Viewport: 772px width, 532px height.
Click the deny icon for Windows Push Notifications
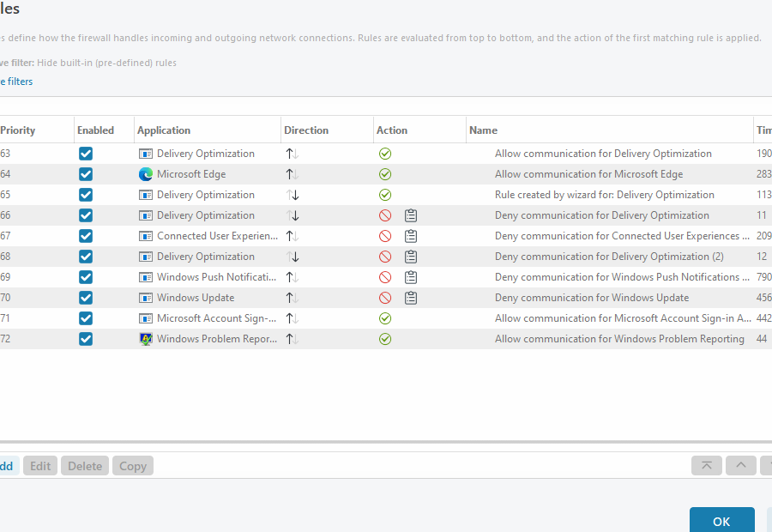click(385, 277)
